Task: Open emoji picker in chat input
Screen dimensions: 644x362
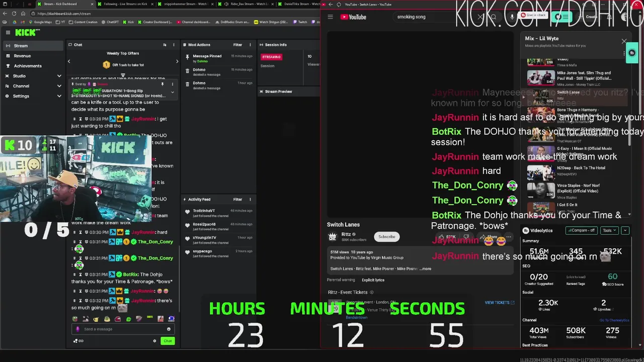Action: click(x=169, y=329)
